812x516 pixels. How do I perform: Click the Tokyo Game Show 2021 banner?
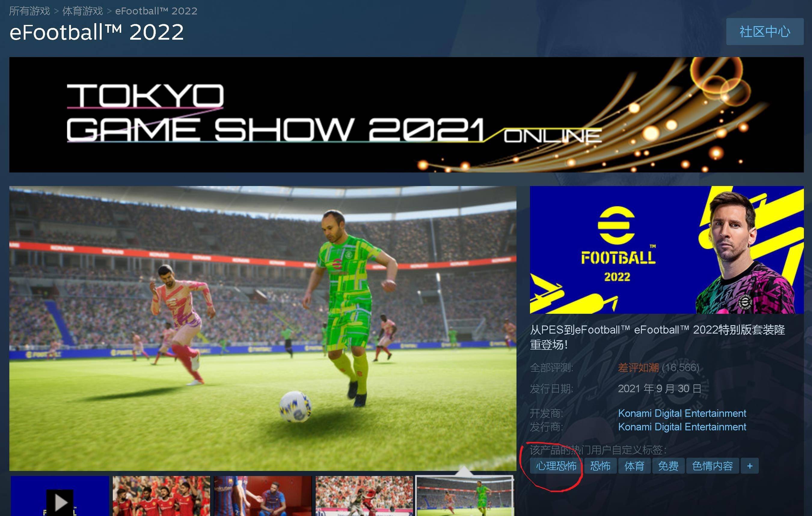pyautogui.click(x=406, y=114)
